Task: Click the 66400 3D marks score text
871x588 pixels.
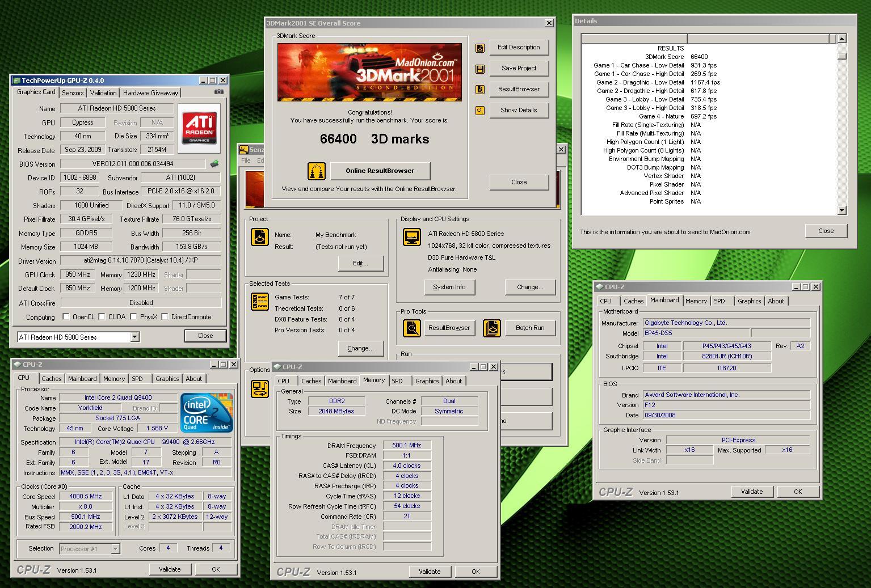Action: tap(375, 139)
